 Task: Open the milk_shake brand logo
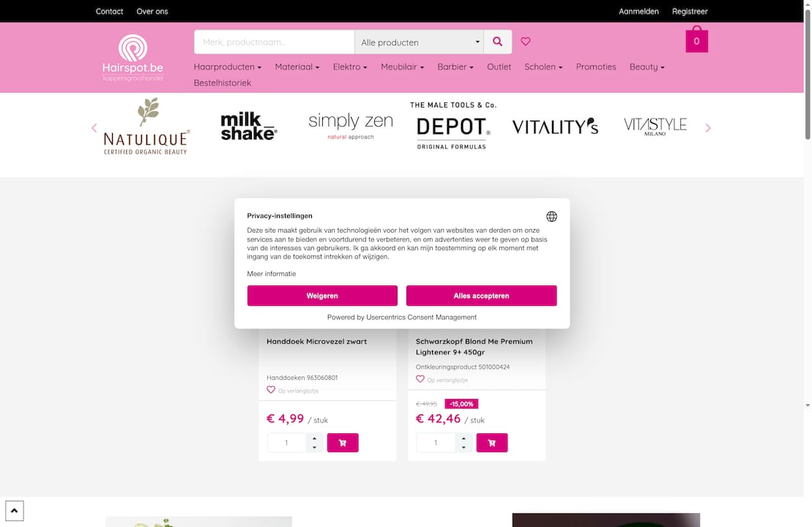click(x=248, y=127)
